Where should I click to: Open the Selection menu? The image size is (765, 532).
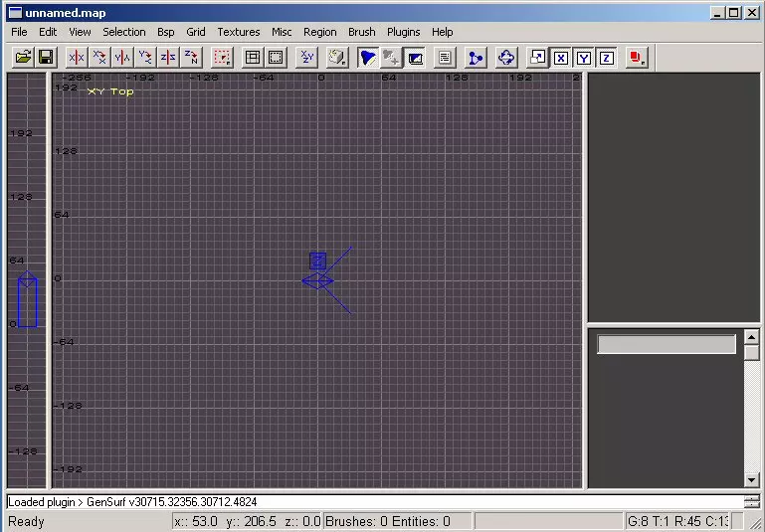[x=124, y=32]
